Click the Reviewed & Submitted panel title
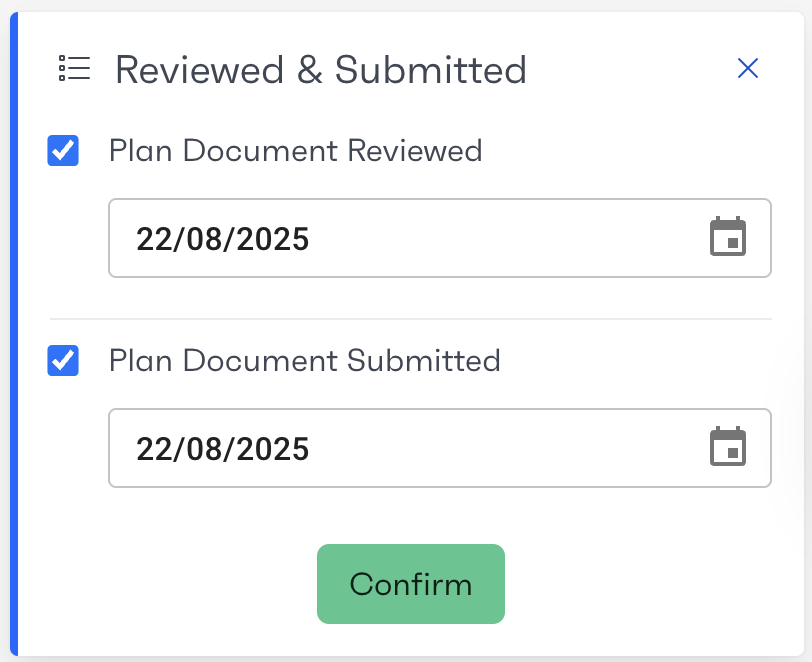The image size is (812, 662). [320, 70]
